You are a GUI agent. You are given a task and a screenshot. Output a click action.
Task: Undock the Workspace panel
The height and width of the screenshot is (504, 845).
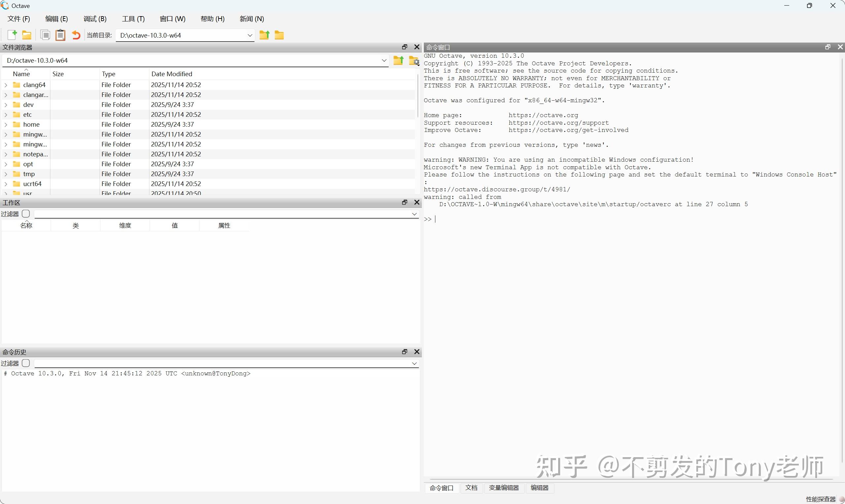point(404,202)
